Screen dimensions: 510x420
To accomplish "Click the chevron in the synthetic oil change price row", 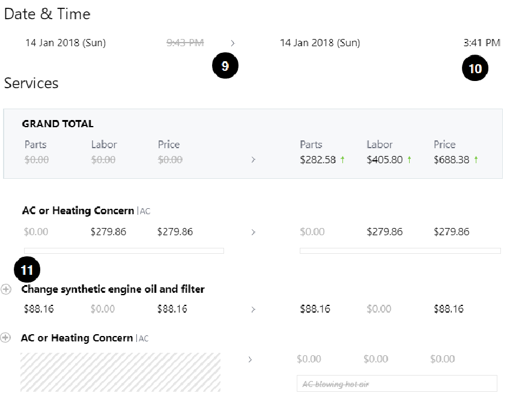I will click(253, 310).
